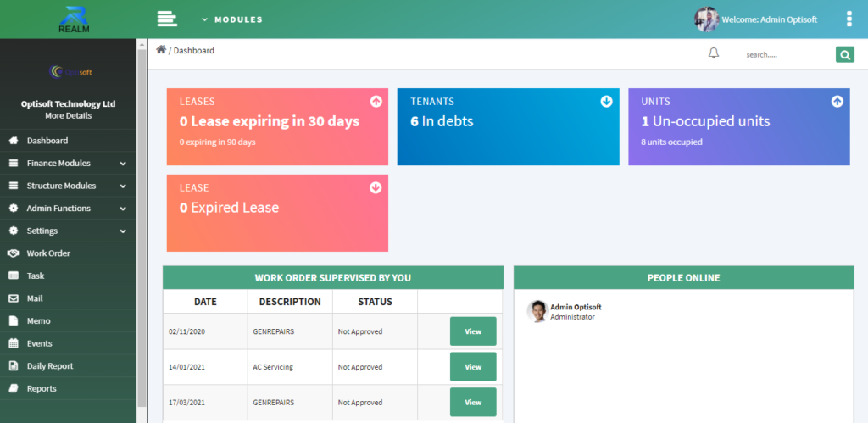
Task: Click the green search magnifier button
Action: pos(845,55)
